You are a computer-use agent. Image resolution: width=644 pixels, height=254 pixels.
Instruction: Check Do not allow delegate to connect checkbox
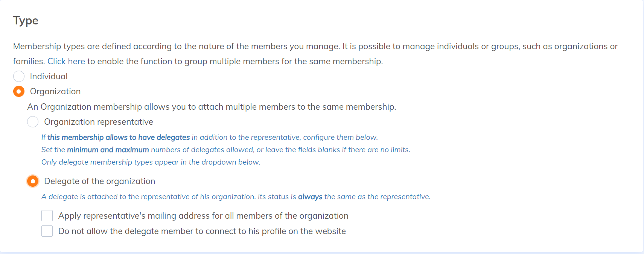pos(47,231)
